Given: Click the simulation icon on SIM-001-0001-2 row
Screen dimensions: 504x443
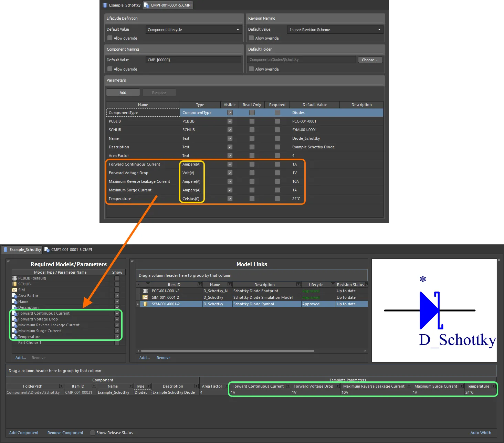Looking at the screenshot, I should 145,297.
